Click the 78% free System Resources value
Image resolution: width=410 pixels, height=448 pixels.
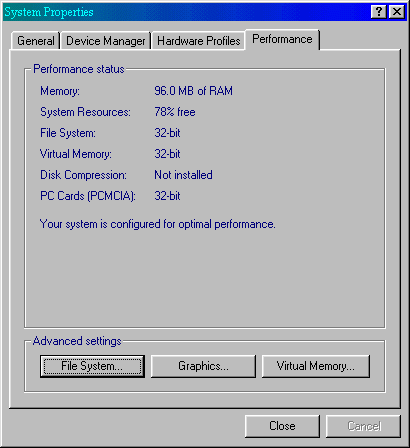pyautogui.click(x=175, y=112)
